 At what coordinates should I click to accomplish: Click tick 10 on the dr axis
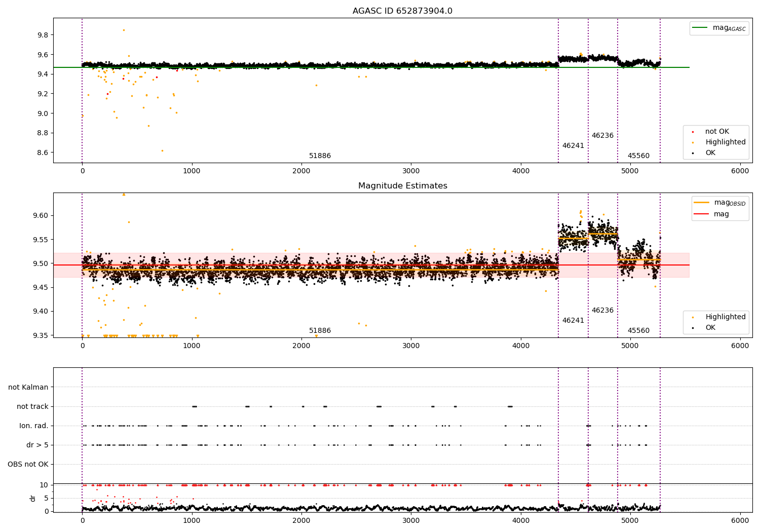tap(44, 485)
